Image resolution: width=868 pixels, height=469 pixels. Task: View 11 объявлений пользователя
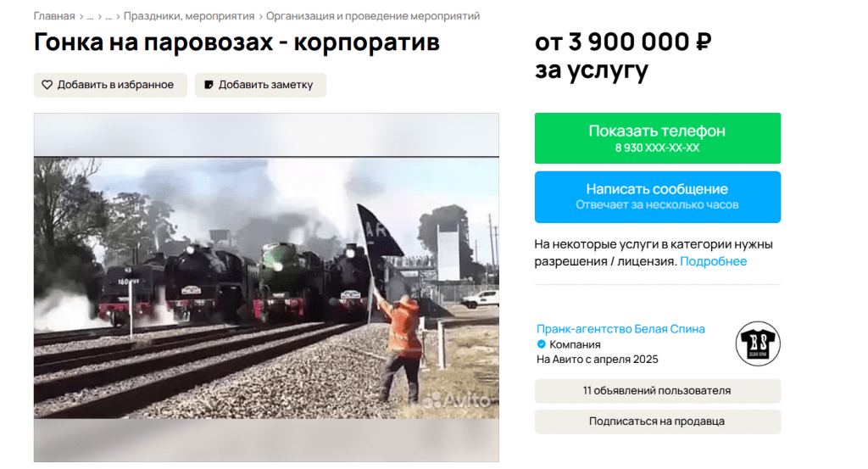coord(658,391)
